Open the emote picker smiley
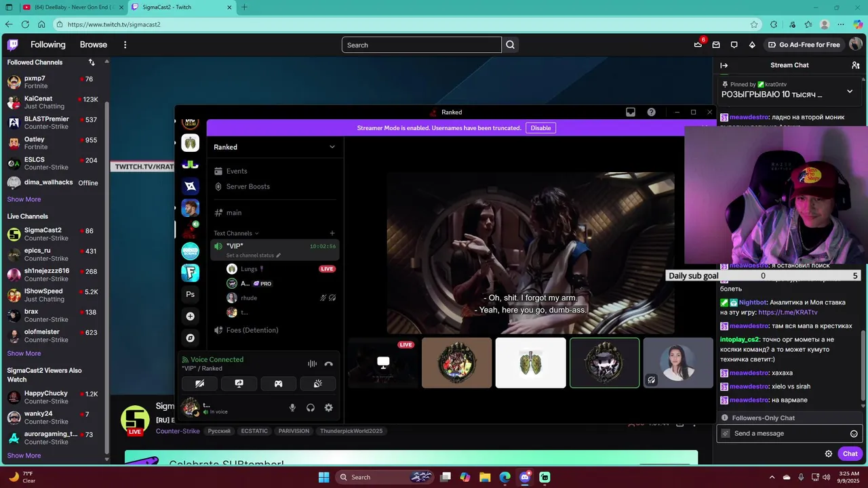This screenshot has height=488, width=868. pos(854,434)
